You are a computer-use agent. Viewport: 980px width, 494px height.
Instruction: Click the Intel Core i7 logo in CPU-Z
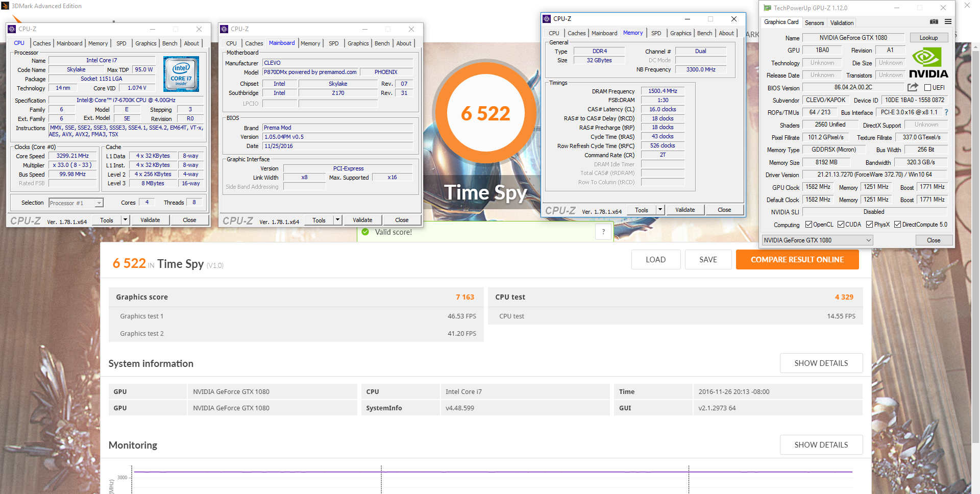(181, 74)
